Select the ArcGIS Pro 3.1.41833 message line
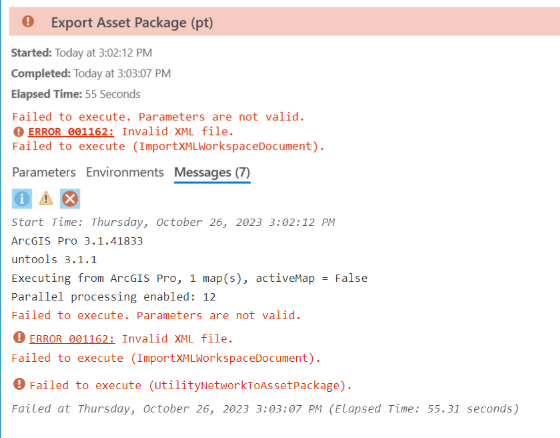560x438 pixels. (x=77, y=241)
